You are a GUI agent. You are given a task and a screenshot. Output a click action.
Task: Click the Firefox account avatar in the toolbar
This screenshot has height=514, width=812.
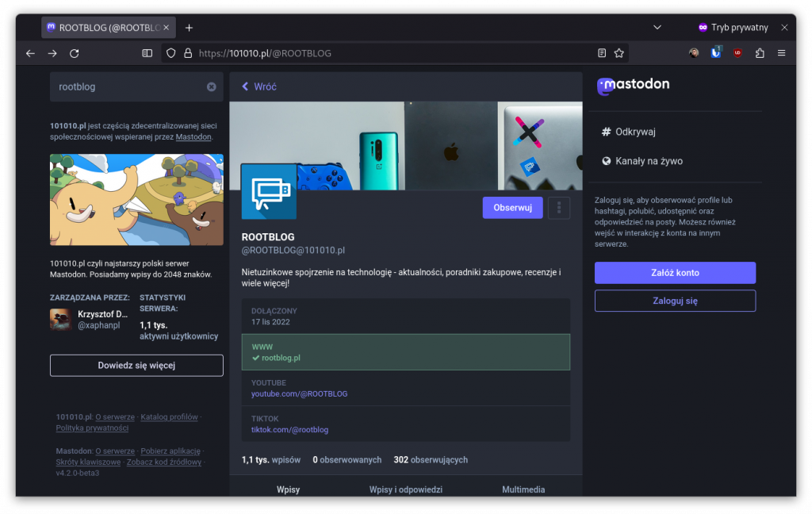click(693, 52)
